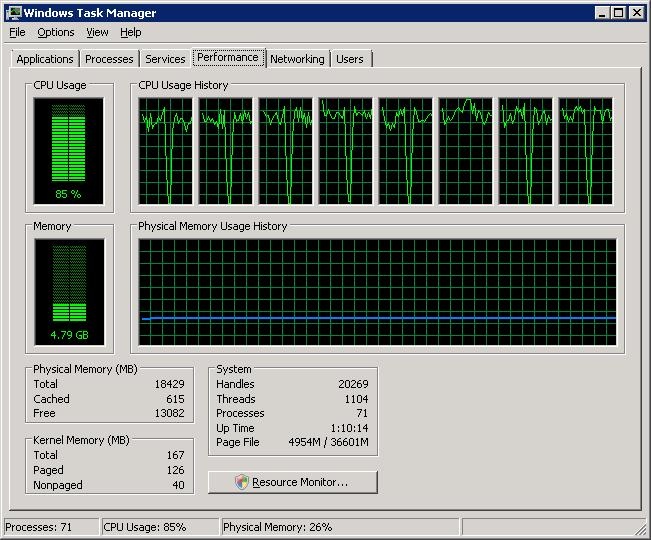This screenshot has width=651, height=540.
Task: Click Free value 13082
Action: point(169,413)
